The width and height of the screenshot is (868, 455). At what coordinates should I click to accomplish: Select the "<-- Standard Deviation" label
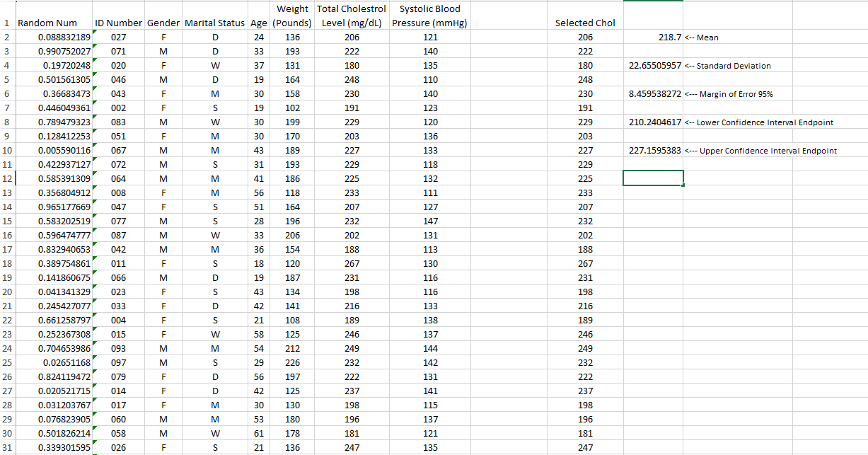coord(728,65)
